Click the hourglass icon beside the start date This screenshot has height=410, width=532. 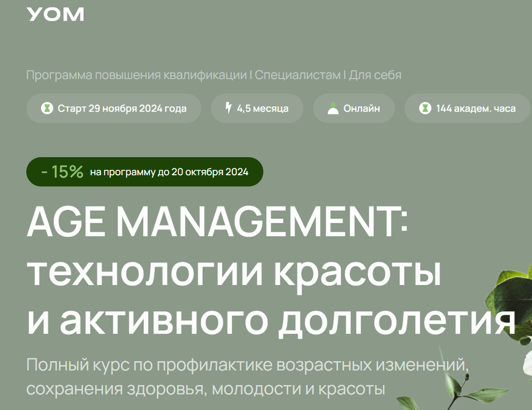click(47, 109)
